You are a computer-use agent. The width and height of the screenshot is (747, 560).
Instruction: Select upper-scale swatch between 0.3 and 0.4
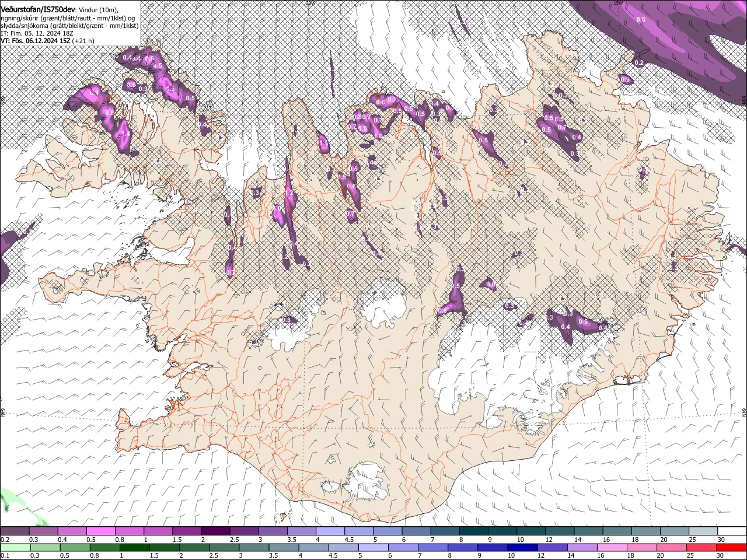(43, 531)
